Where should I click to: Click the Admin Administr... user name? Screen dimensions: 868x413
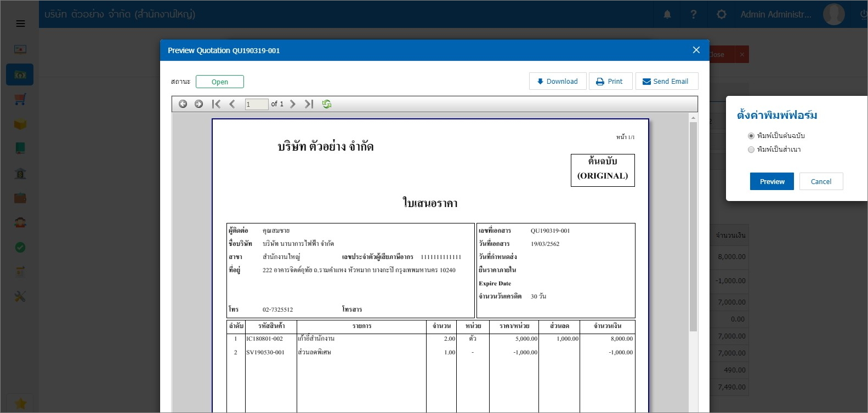pyautogui.click(x=776, y=14)
